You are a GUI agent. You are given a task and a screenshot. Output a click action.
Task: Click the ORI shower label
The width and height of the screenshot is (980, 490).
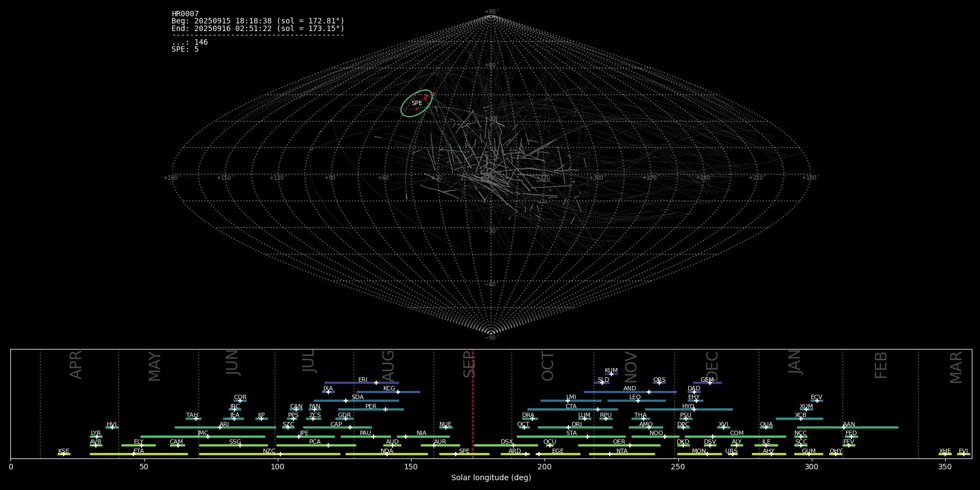coord(577,425)
